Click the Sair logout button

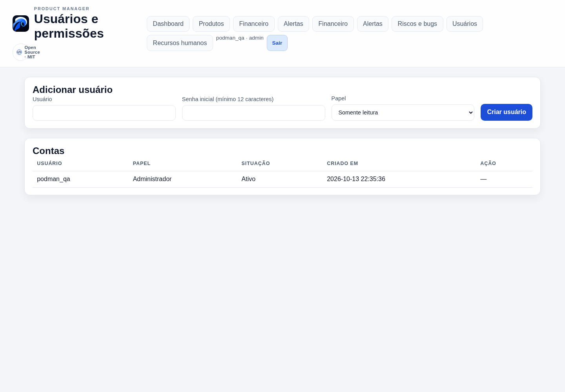pos(277,43)
